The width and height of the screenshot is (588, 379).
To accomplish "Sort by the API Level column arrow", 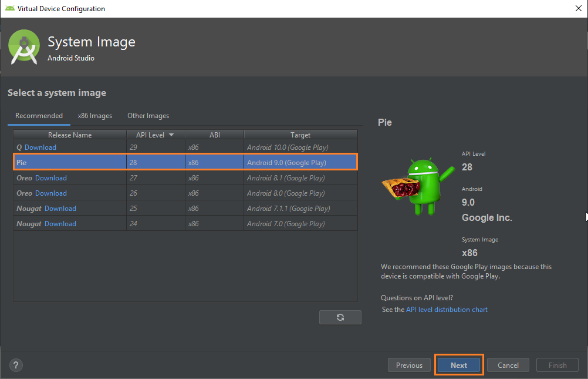I will pyautogui.click(x=171, y=135).
